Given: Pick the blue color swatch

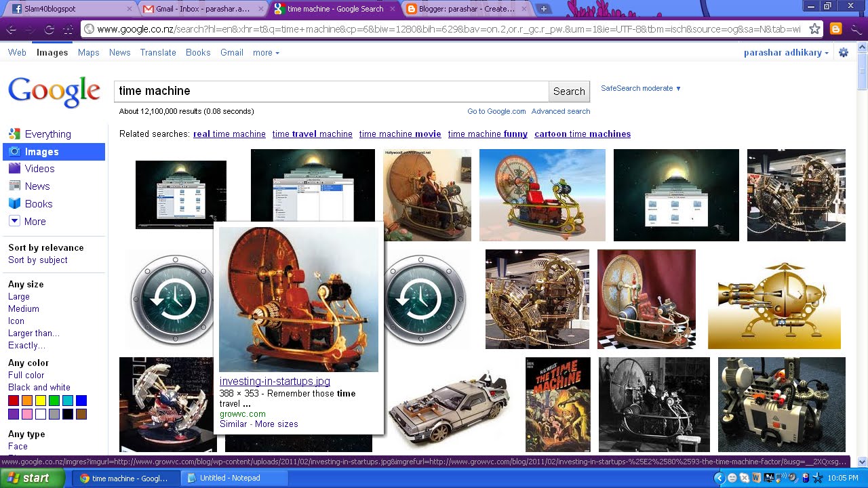Looking at the screenshot, I should pos(81,401).
